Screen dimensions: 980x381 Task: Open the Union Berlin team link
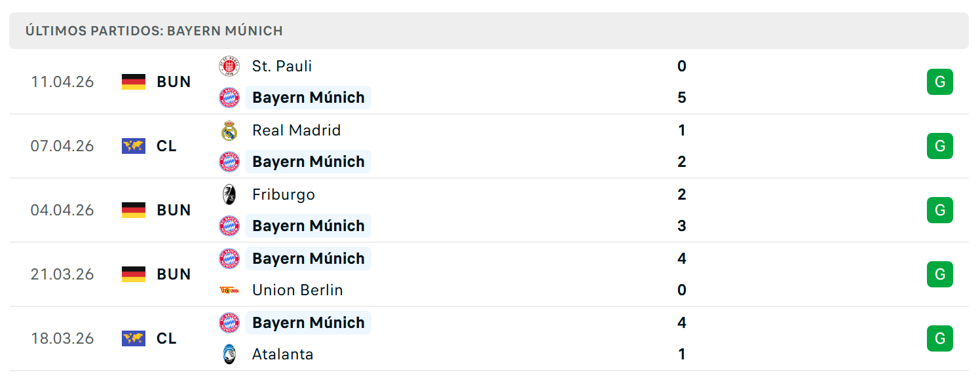click(297, 290)
